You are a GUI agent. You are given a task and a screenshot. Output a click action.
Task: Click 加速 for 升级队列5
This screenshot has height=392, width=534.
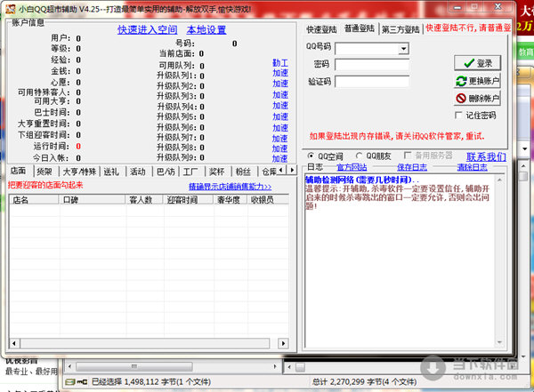tap(280, 116)
